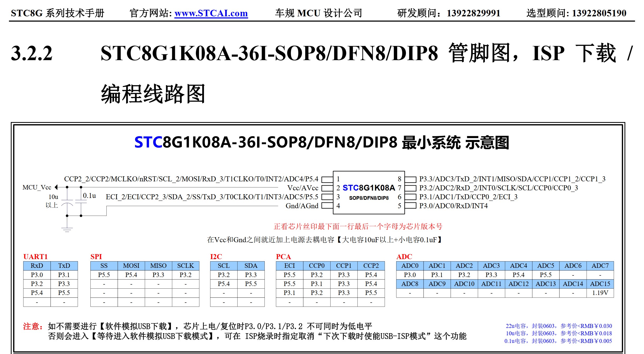Viewport: 644px width, 354px height.
Task: Click the header text 车规 MCU 设计公司
Action: click(x=319, y=13)
